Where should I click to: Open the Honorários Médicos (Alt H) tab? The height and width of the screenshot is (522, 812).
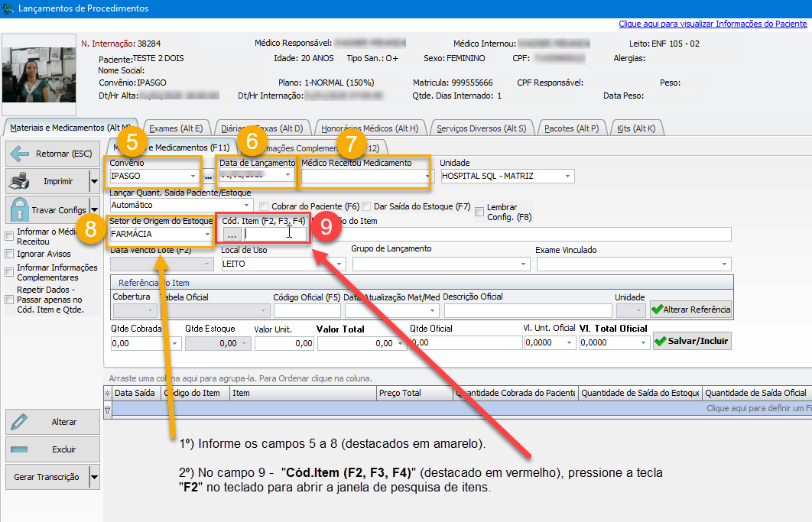369,128
